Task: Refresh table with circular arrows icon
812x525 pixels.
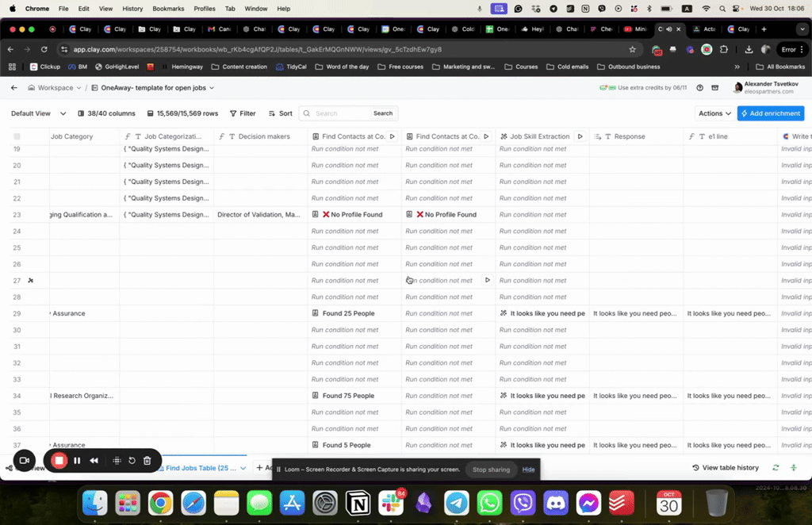Action: [x=776, y=468]
